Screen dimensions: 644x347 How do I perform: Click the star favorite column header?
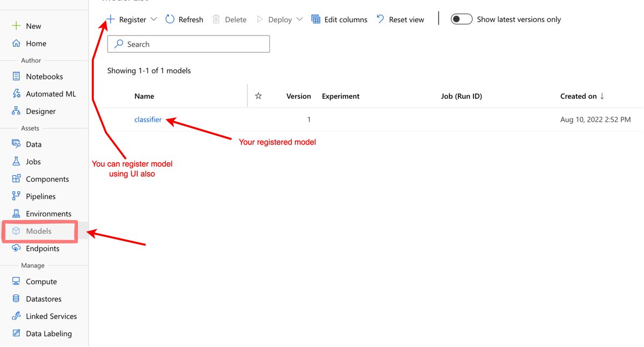tap(258, 96)
